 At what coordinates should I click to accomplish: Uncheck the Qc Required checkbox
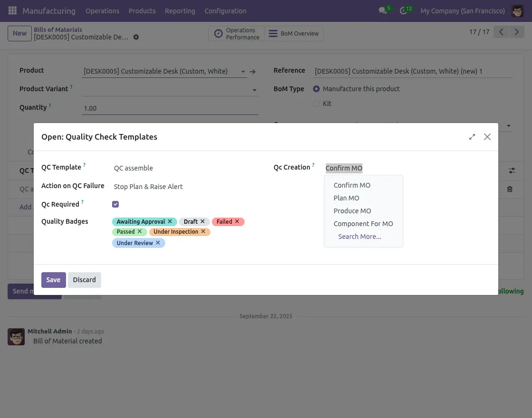pyautogui.click(x=115, y=204)
